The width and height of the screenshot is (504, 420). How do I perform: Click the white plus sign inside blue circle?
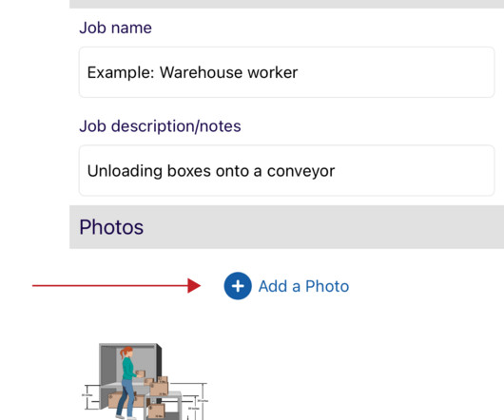tap(238, 286)
